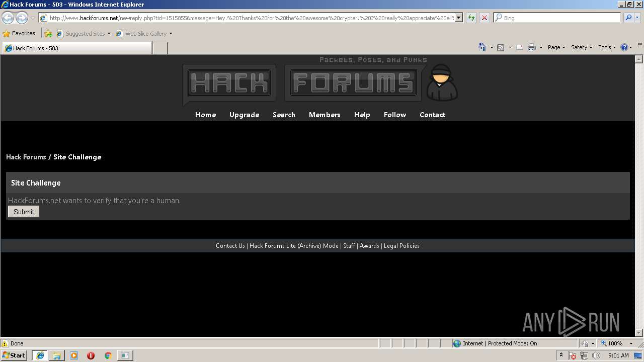
Task: Open a new blank tab
Action: click(x=160, y=48)
